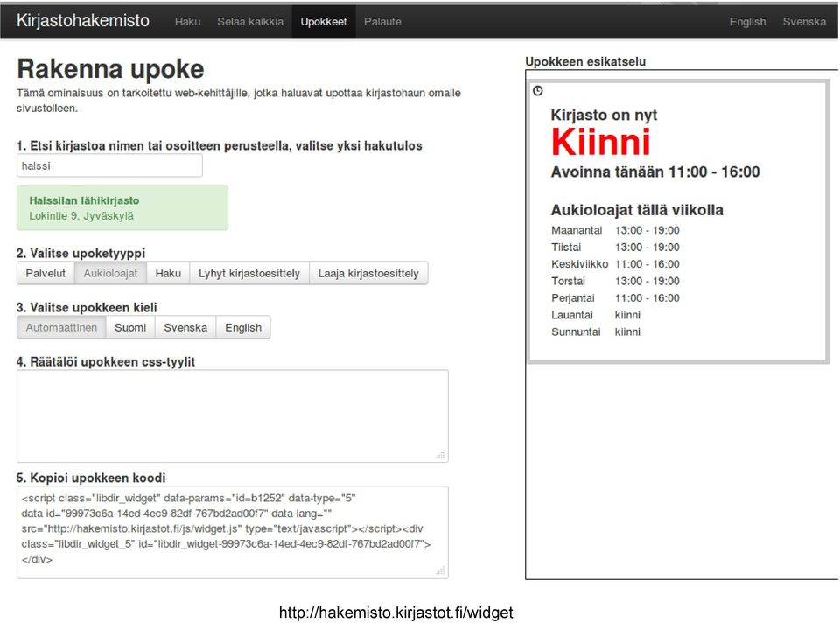
Task: Set embed language to Svenska button
Action: 185,327
